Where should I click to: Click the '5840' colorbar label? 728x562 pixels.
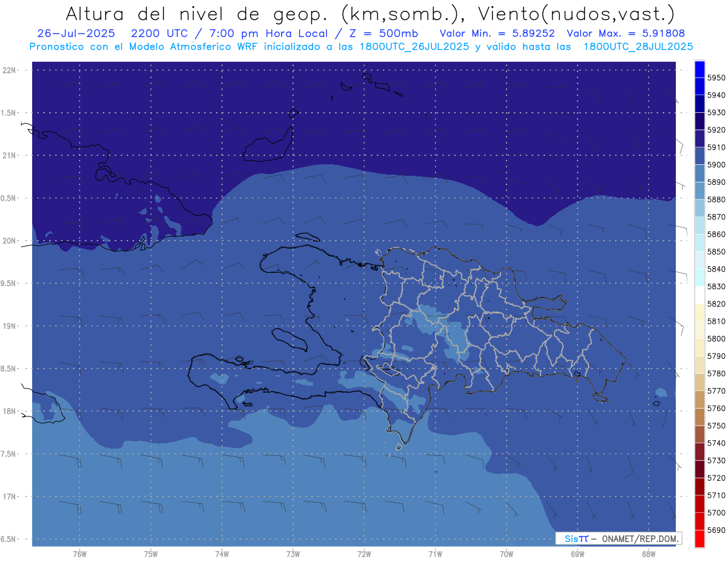(x=716, y=269)
